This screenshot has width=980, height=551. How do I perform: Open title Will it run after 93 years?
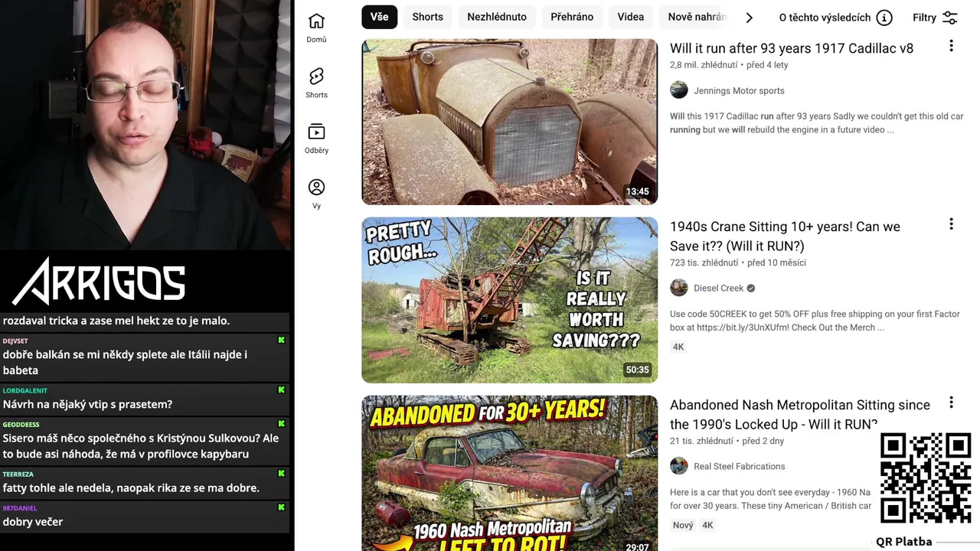(x=792, y=48)
